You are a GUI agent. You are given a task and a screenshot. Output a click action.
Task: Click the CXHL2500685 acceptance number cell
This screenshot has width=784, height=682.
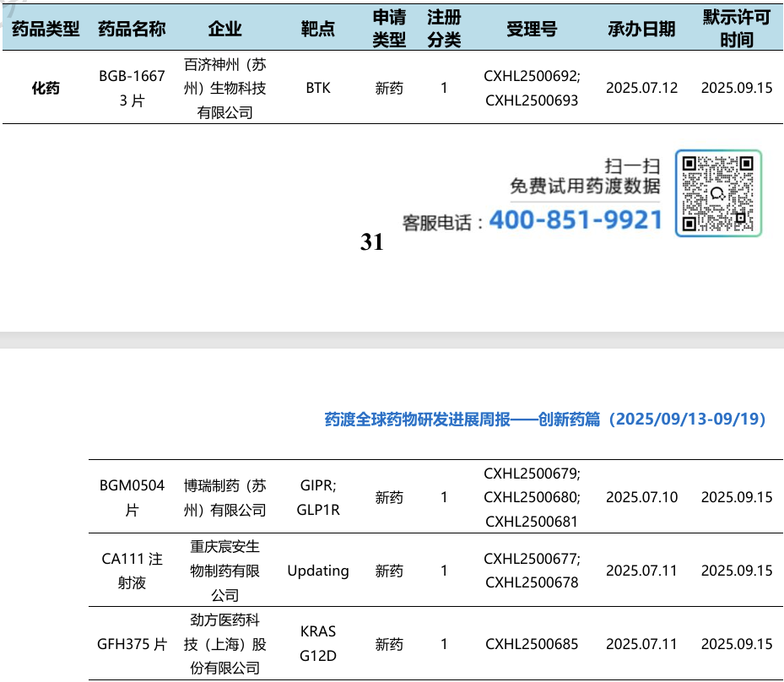(x=532, y=644)
